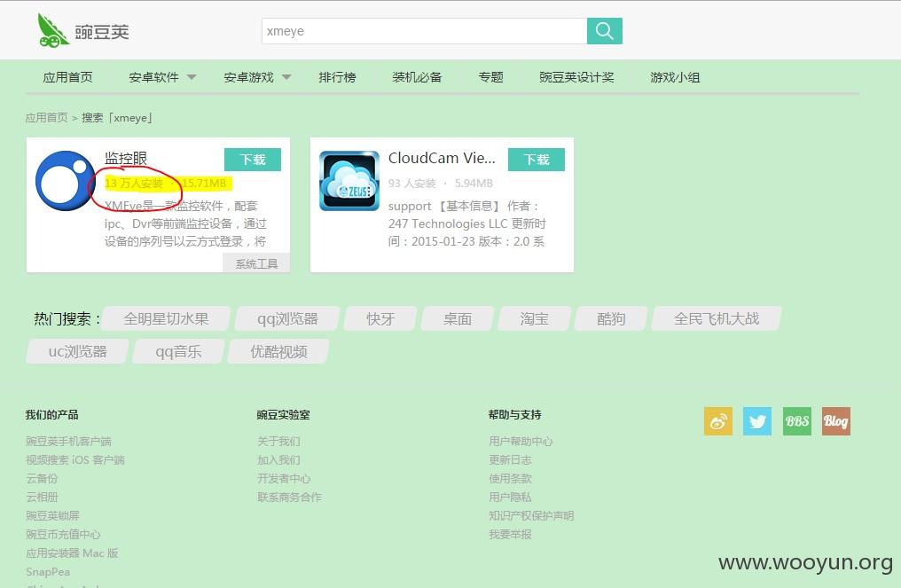Open 豌豆荚锁屏 footer link
Screen dimensions: 901x588
point(53,515)
